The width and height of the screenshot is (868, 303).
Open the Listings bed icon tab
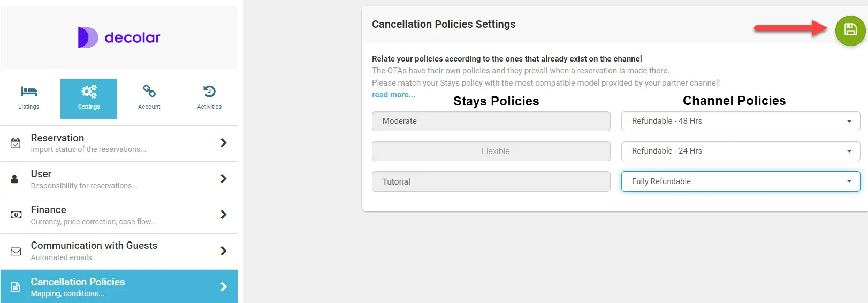pyautogui.click(x=29, y=92)
